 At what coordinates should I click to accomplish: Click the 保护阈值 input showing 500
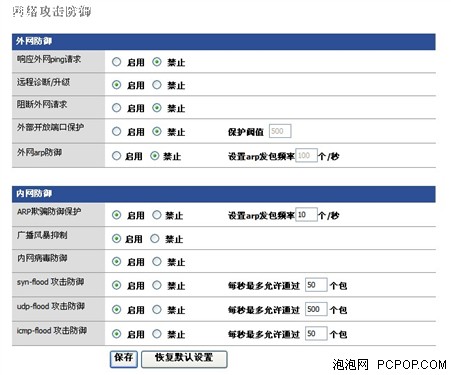click(280, 131)
